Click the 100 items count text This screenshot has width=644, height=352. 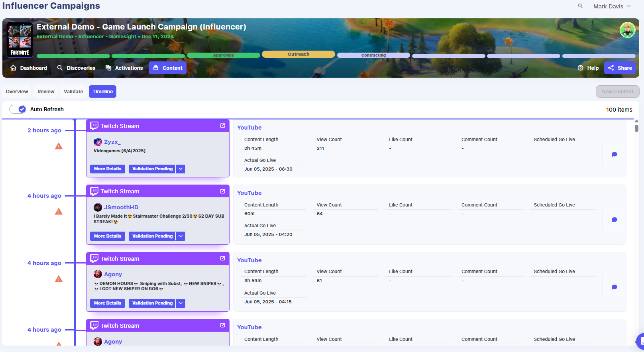[619, 110]
